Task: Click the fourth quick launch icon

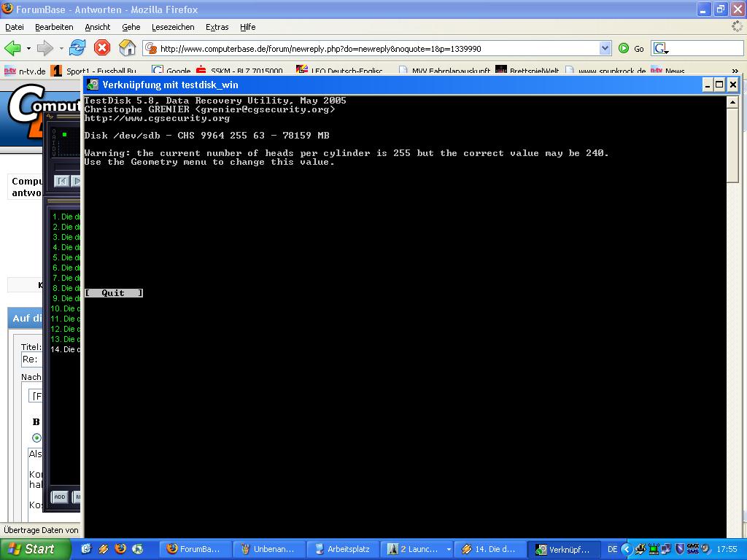Action: click(x=138, y=549)
